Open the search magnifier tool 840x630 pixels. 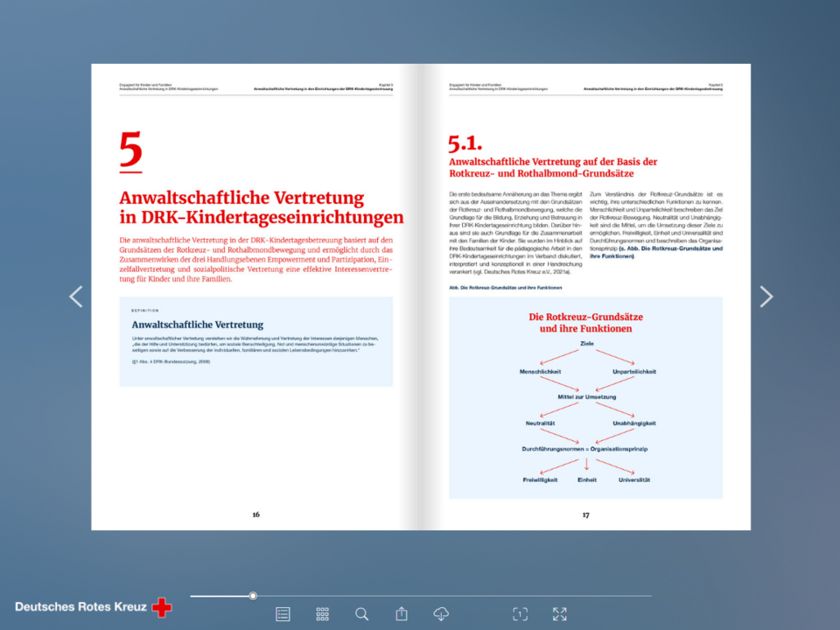(x=361, y=614)
